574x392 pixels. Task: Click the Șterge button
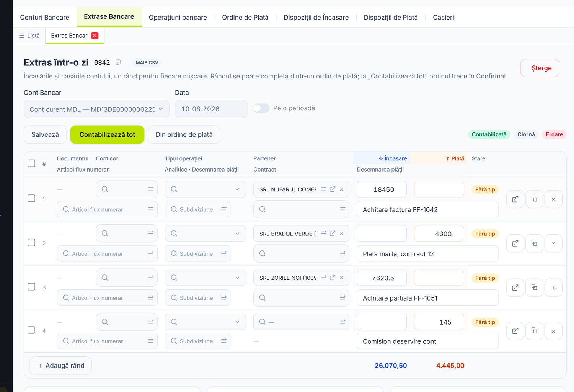540,68
